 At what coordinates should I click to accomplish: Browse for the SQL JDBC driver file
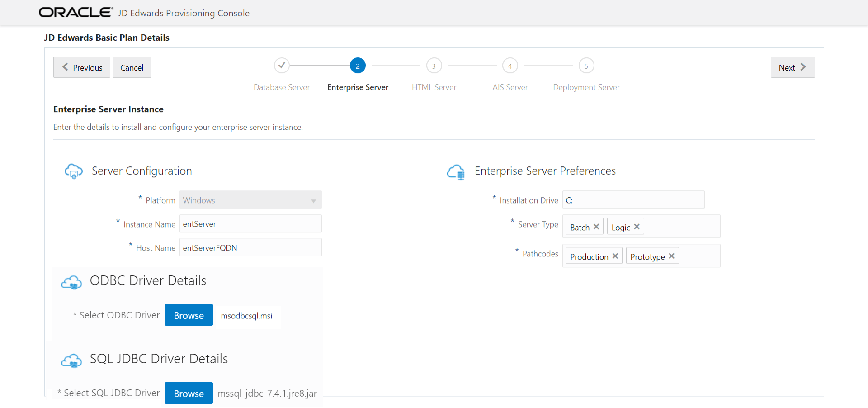[x=189, y=393]
